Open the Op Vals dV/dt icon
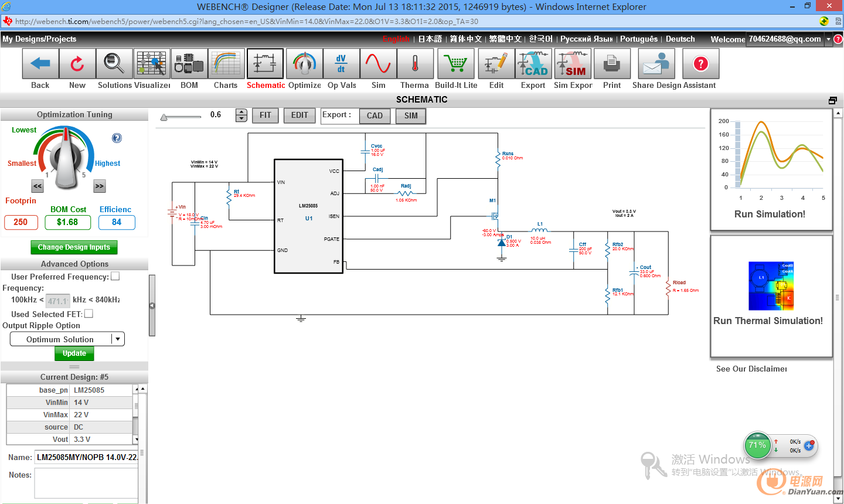The height and width of the screenshot is (504, 844). click(x=341, y=63)
